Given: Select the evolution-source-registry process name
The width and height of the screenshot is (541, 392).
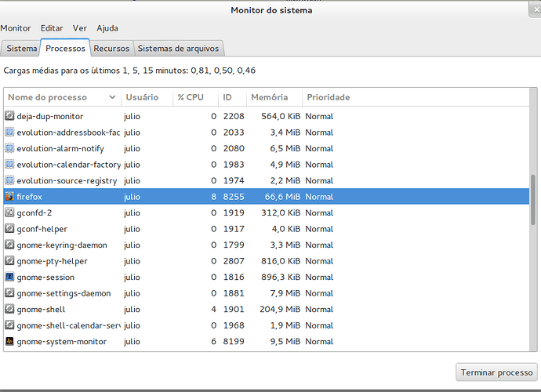Looking at the screenshot, I should tap(67, 180).
